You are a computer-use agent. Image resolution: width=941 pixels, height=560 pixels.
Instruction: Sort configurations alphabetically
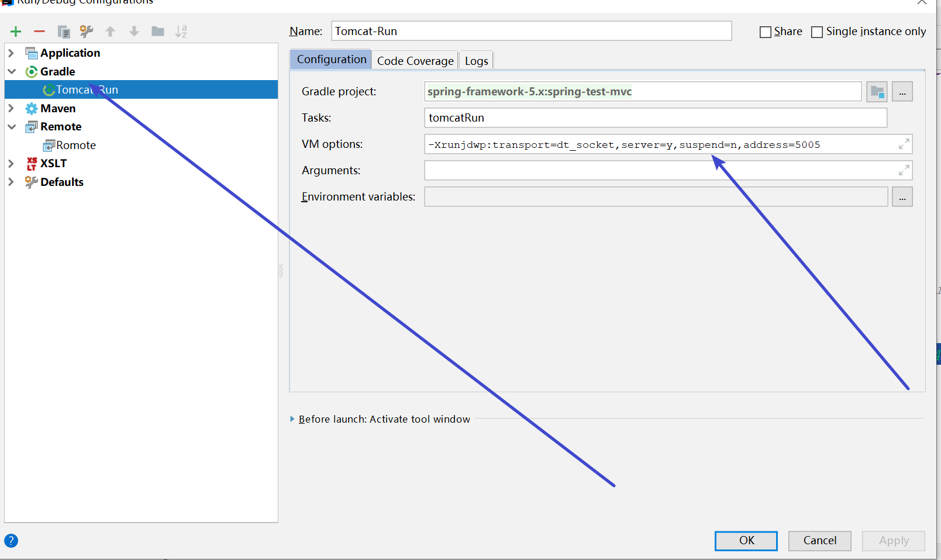pos(181,32)
